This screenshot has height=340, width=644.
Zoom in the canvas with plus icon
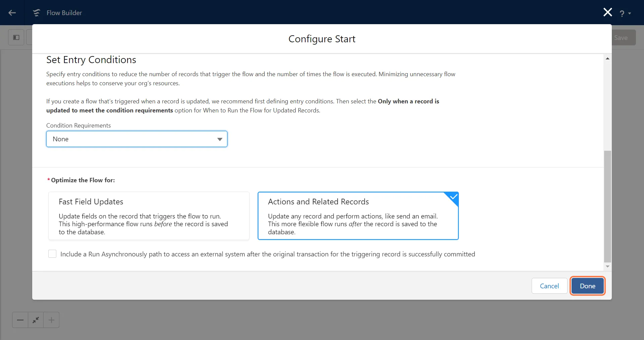(x=51, y=320)
